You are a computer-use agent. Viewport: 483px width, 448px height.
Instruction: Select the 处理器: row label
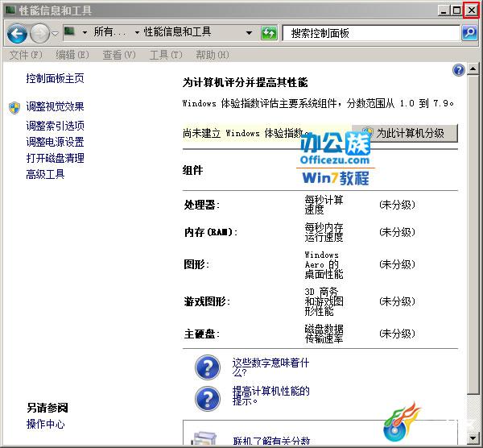pos(202,205)
